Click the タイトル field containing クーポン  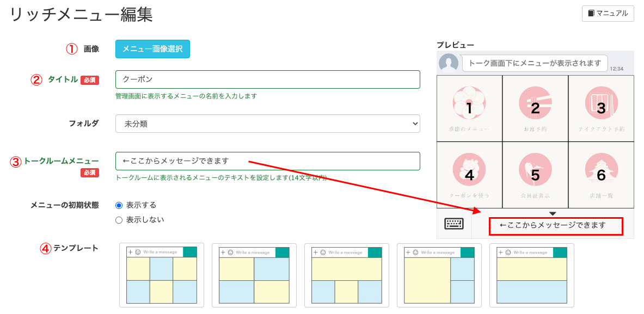(x=267, y=79)
